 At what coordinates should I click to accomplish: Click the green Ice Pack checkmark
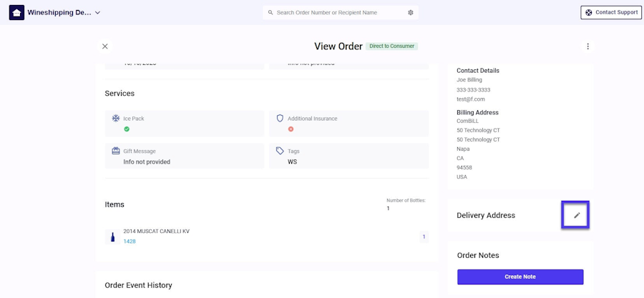(x=127, y=129)
